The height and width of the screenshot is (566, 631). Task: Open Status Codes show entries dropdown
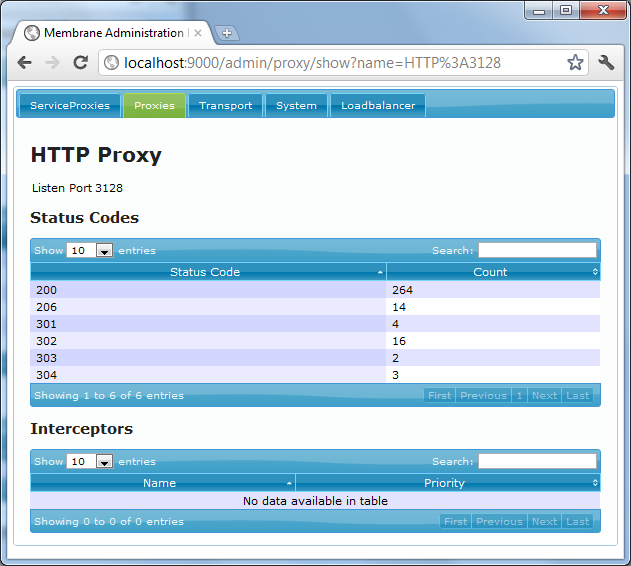click(x=90, y=250)
